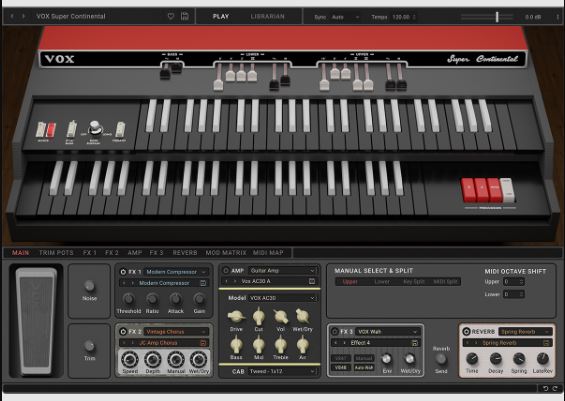Go to the next reverb preset
Image resolution: width=565 pixels, height=401 pixels.
[x=475, y=343]
